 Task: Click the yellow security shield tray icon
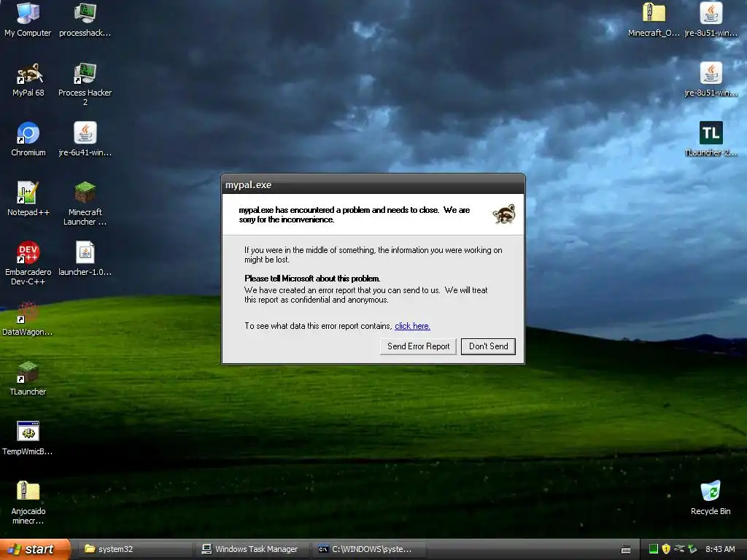click(x=666, y=549)
